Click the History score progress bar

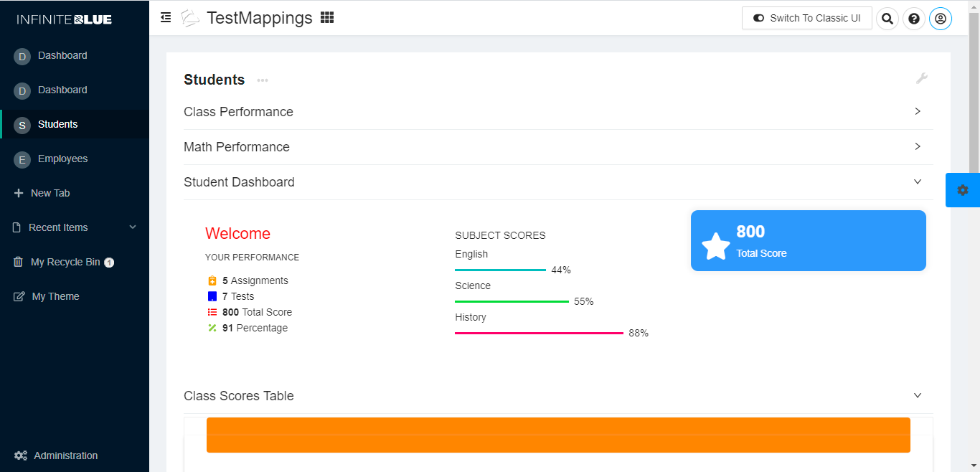click(539, 333)
